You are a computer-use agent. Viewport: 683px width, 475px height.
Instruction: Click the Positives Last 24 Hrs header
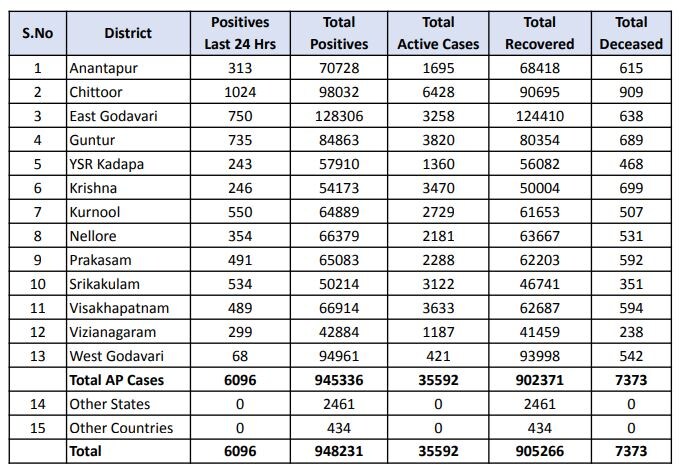(239, 33)
